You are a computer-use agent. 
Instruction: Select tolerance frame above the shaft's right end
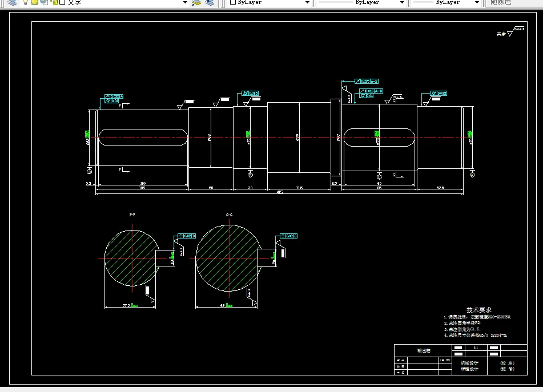click(x=439, y=94)
